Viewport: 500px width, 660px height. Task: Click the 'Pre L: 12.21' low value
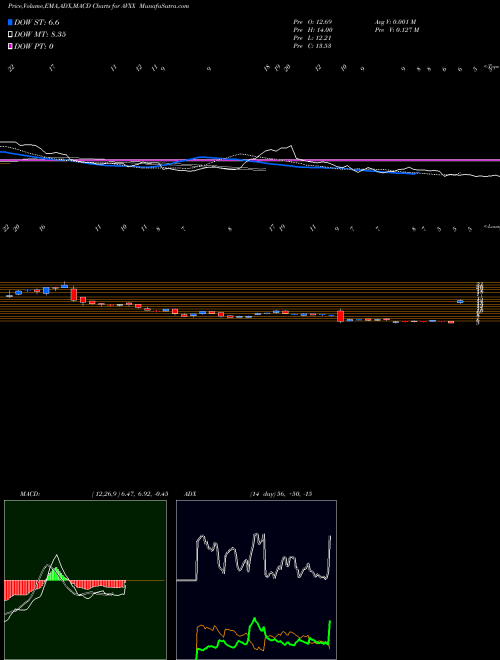pos(313,38)
